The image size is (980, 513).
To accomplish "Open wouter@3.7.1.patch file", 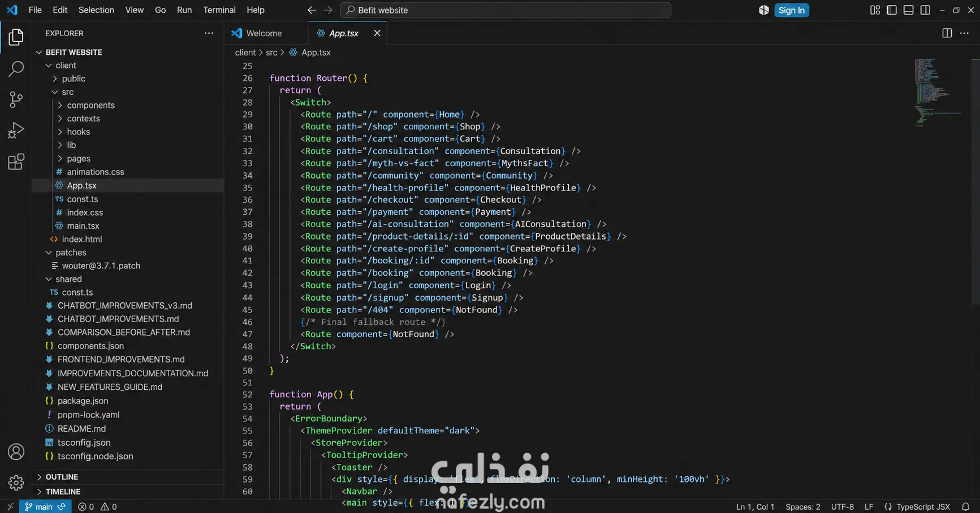I will click(x=101, y=266).
